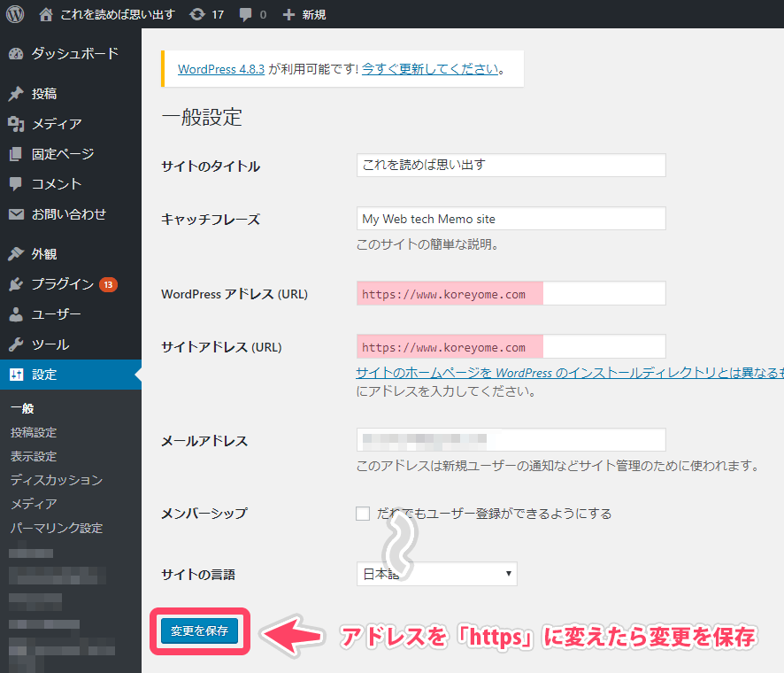This screenshot has width=784, height=673.
Task: Click the ユーザー person icon
Action: [x=16, y=314]
